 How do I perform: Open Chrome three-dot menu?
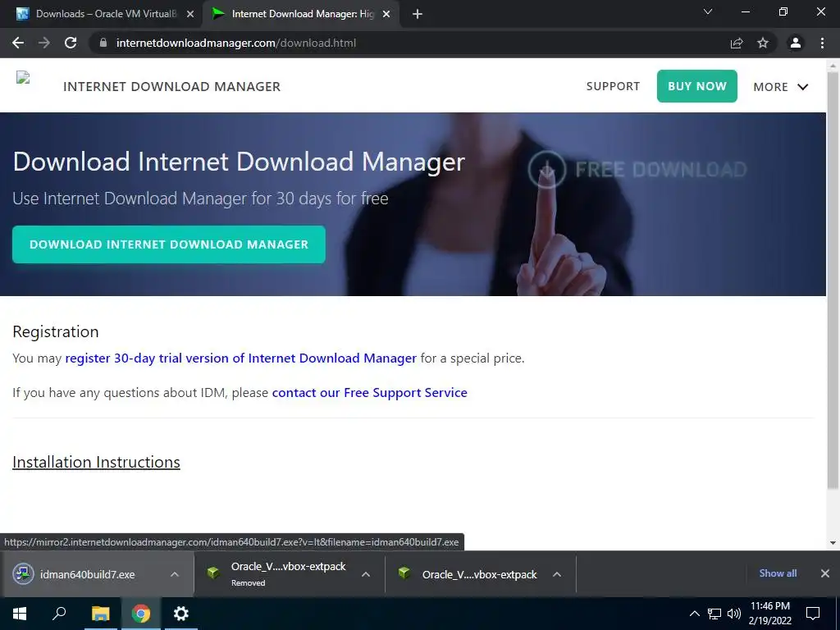coord(822,43)
